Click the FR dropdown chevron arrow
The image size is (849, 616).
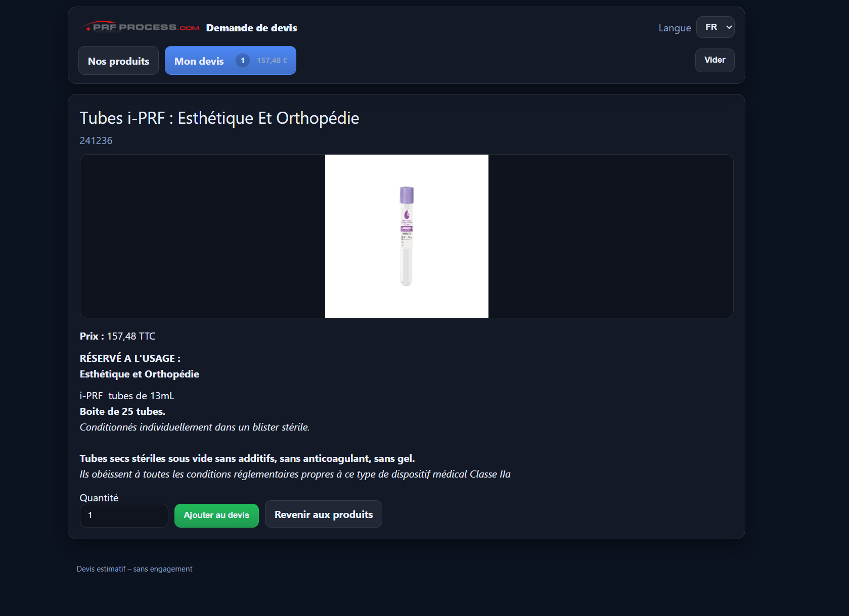tap(729, 27)
